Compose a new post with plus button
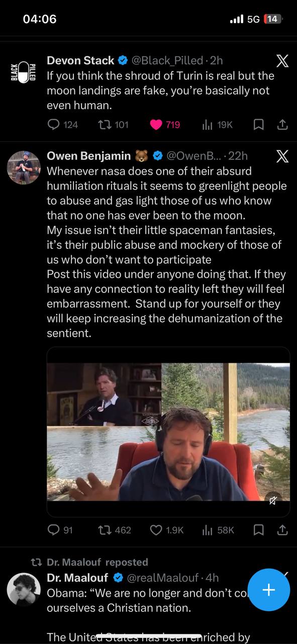This screenshot has width=297, height=644. pos(269,590)
